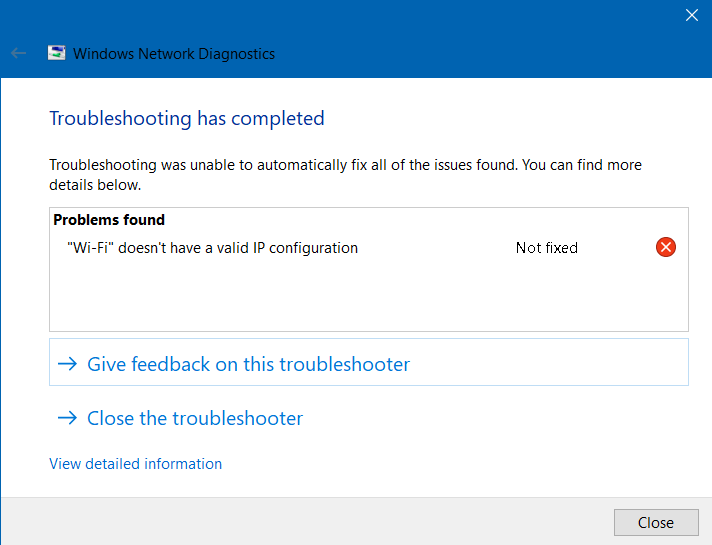Image resolution: width=712 pixels, height=545 pixels.
Task: Close the dialog with the top-right X
Action: click(692, 15)
